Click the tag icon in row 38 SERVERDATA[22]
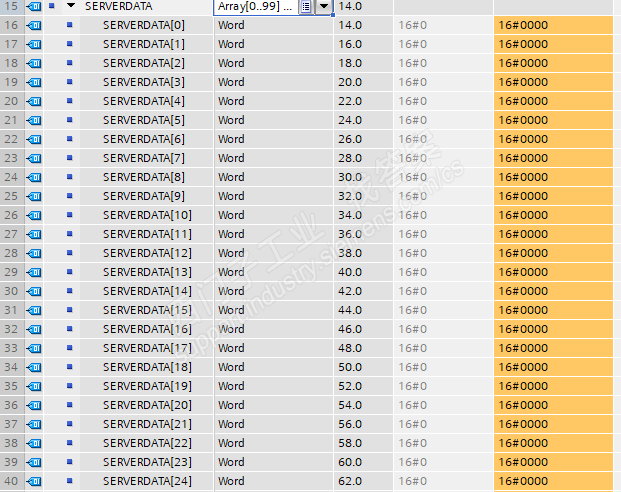Image resolution: width=621 pixels, height=492 pixels. click(x=34, y=444)
